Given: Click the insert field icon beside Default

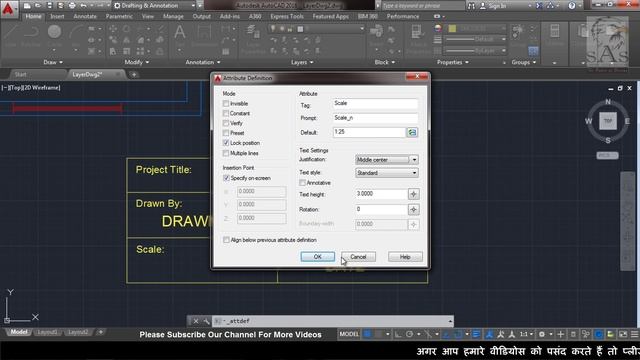Looking at the screenshot, I should [412, 132].
